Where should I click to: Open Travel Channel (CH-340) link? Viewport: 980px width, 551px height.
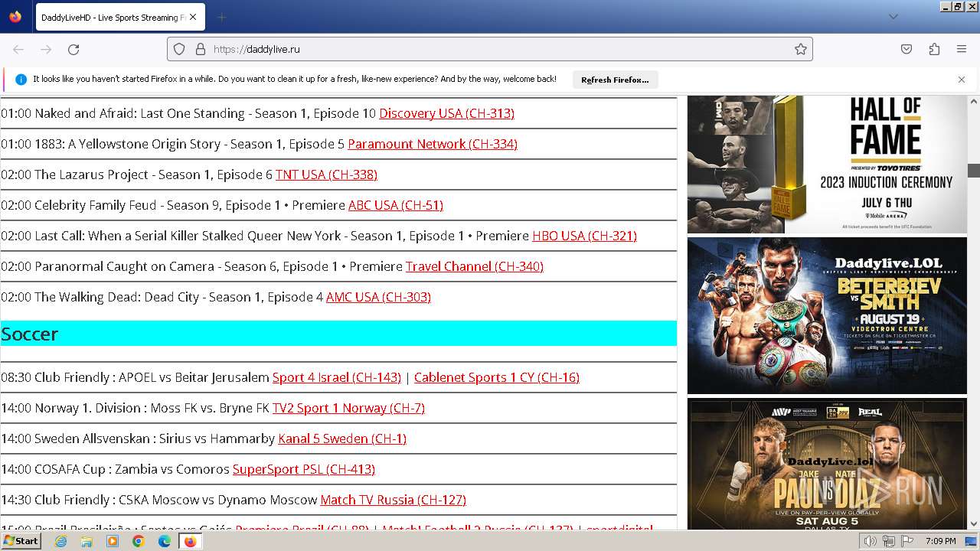coord(475,266)
